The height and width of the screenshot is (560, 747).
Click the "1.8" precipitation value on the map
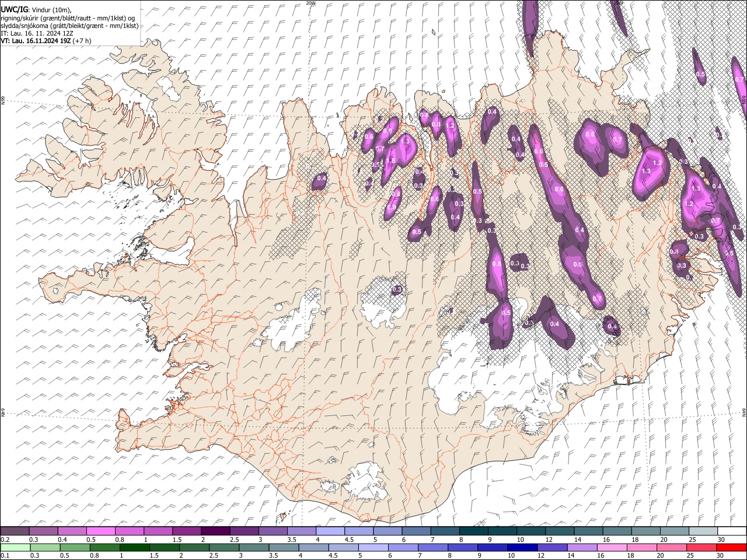(x=391, y=161)
